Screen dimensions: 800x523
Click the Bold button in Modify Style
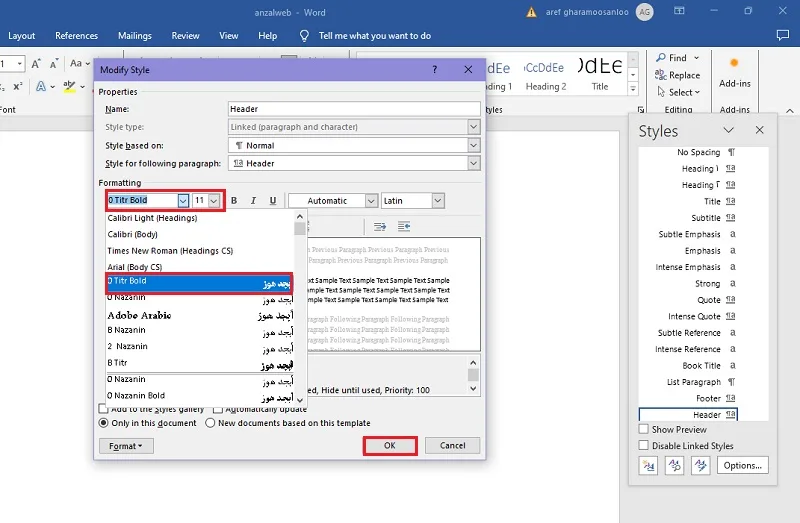coord(234,201)
